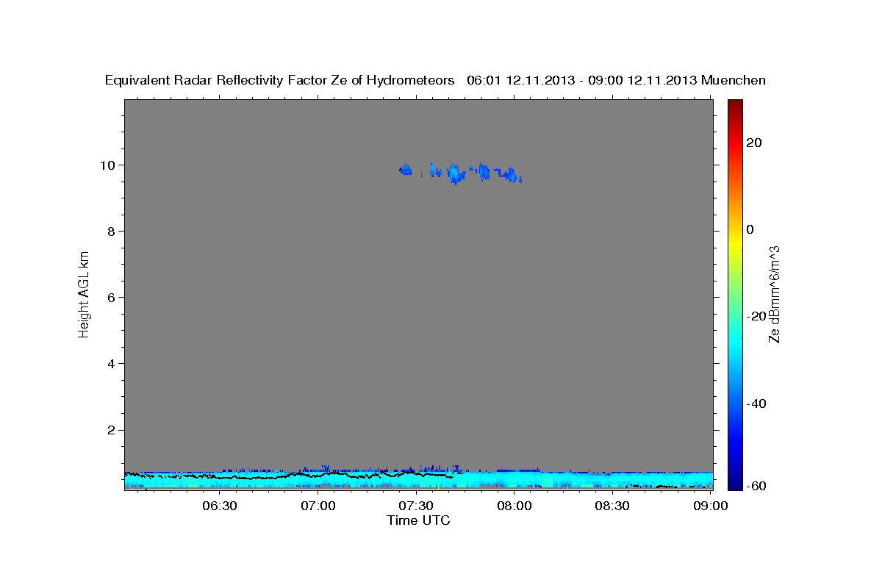The height and width of the screenshot is (588, 882).
Task: Click the 'Time UTC' axis label
Action: pos(418,520)
